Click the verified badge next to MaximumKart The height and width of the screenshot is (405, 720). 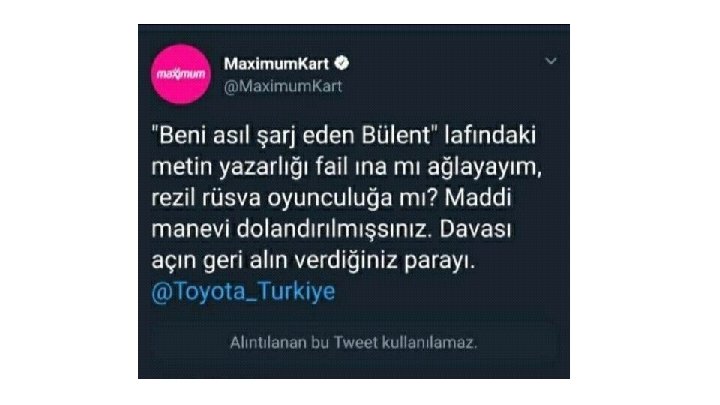point(342,63)
